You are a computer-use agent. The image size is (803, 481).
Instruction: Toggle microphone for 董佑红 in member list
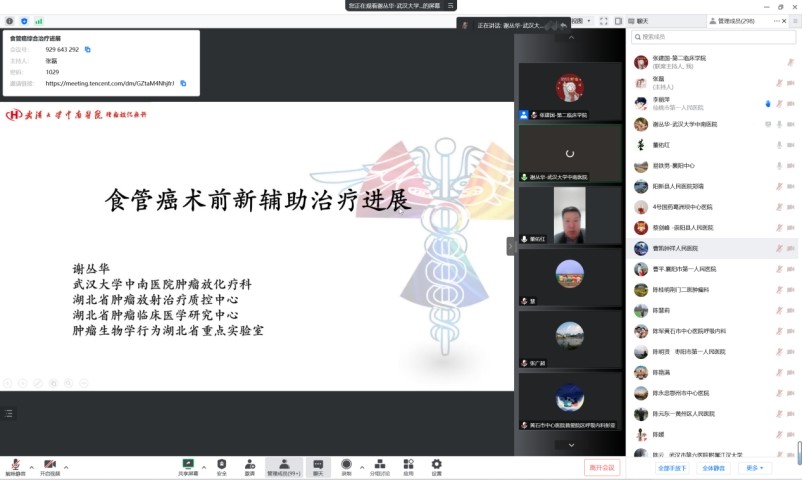[779, 145]
